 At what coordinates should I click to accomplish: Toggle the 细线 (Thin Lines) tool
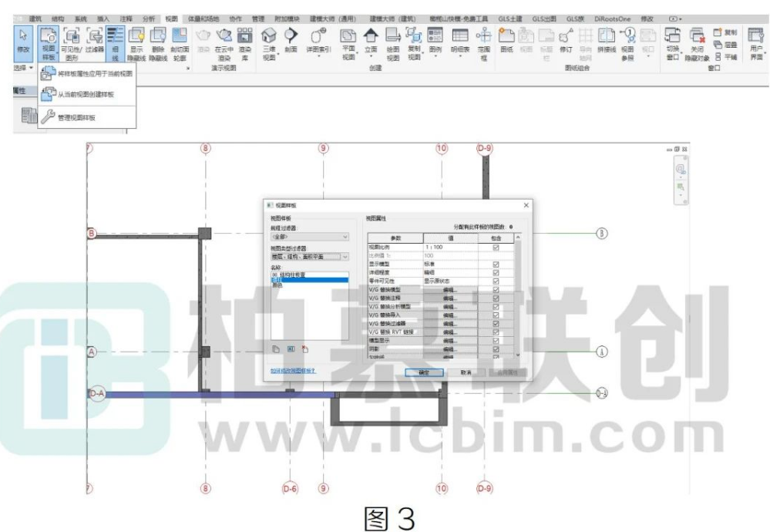click(115, 43)
